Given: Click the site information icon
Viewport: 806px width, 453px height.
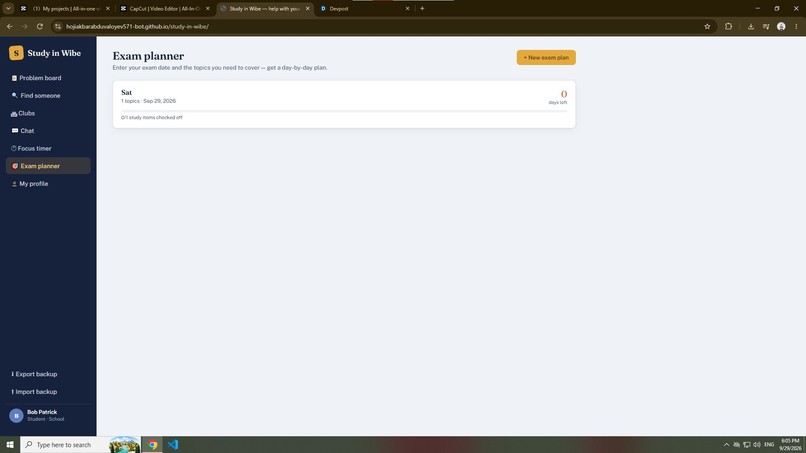Looking at the screenshot, I should click(58, 27).
